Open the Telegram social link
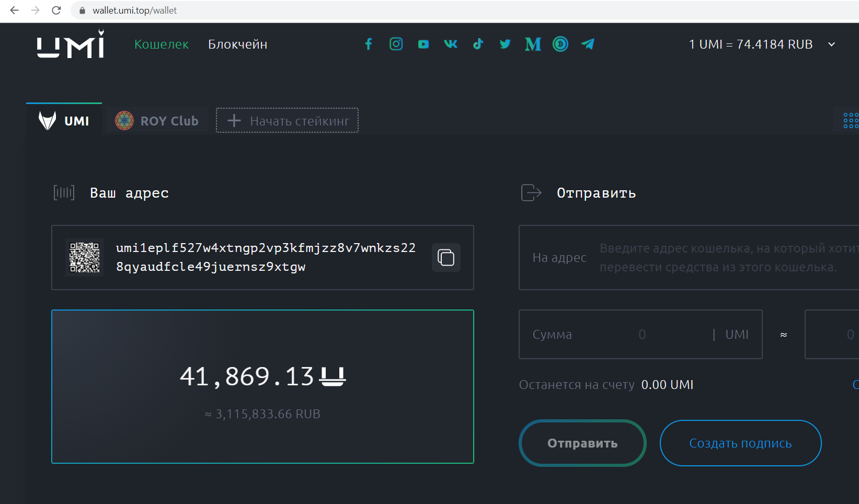Image resolution: width=859 pixels, height=504 pixels. coord(588,44)
